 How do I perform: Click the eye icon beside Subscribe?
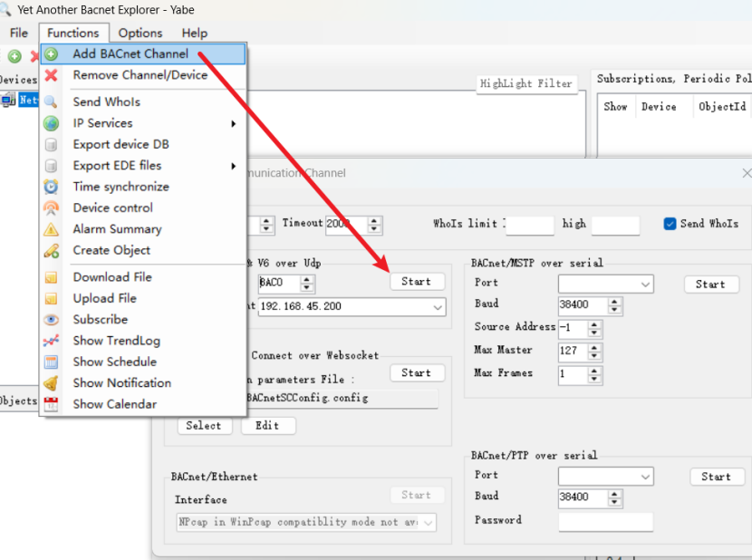(x=52, y=320)
